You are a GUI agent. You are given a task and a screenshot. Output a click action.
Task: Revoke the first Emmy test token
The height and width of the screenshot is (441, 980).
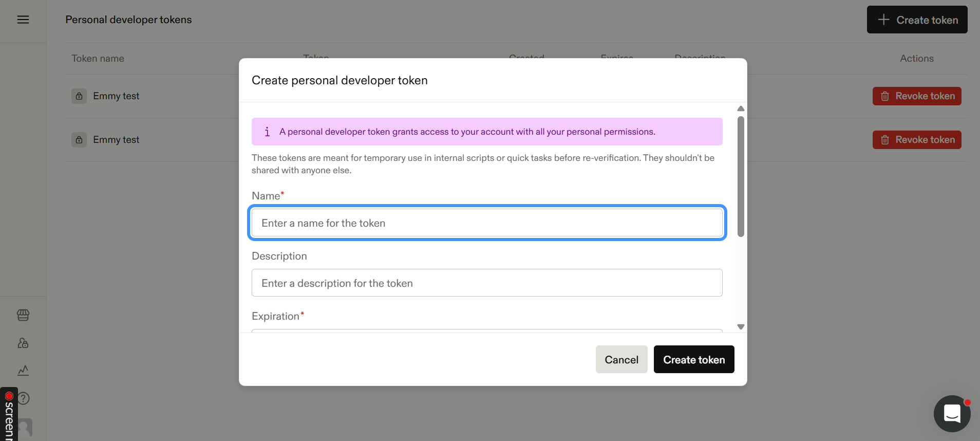pos(917,96)
